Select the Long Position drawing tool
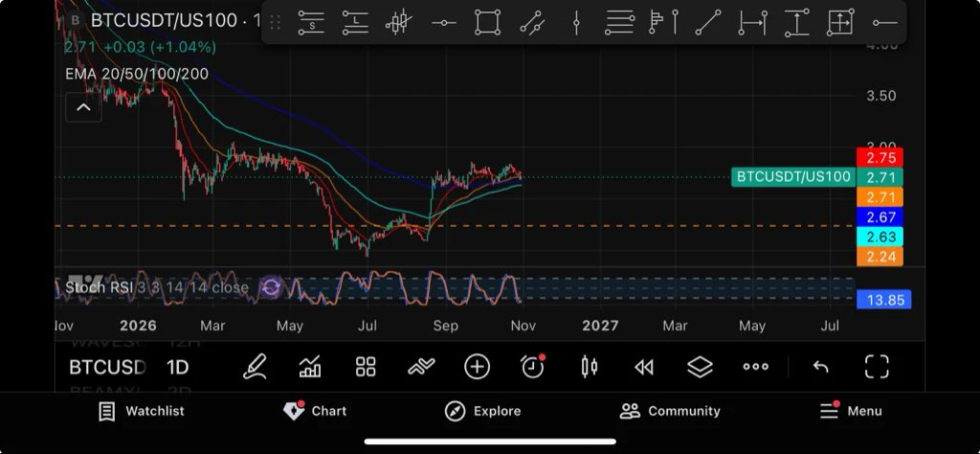 (x=355, y=23)
